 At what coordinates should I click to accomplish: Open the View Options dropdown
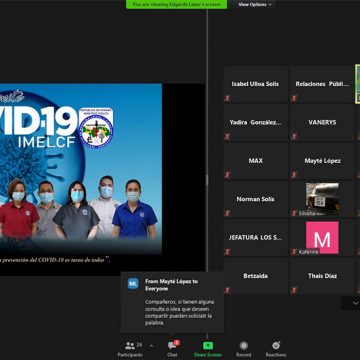point(255,4)
